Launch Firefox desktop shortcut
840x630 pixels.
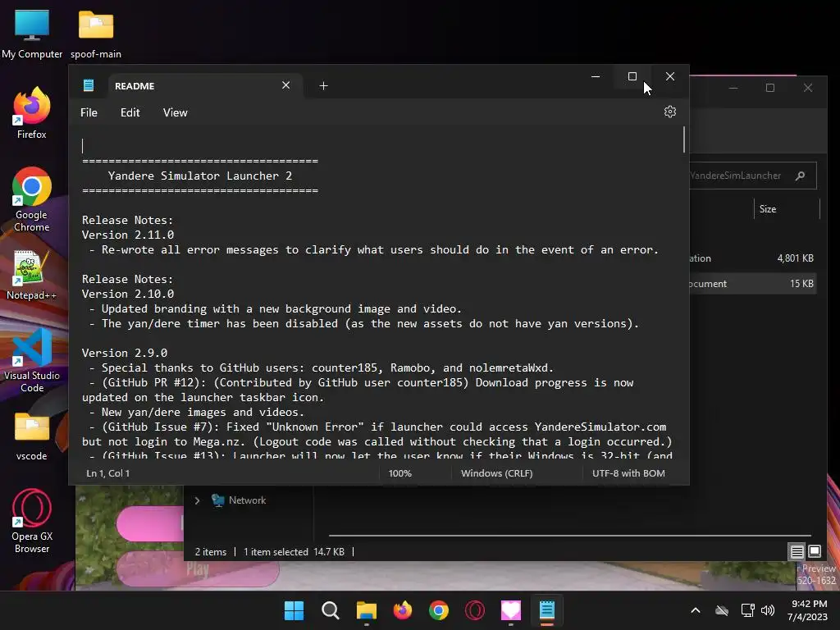point(32,113)
